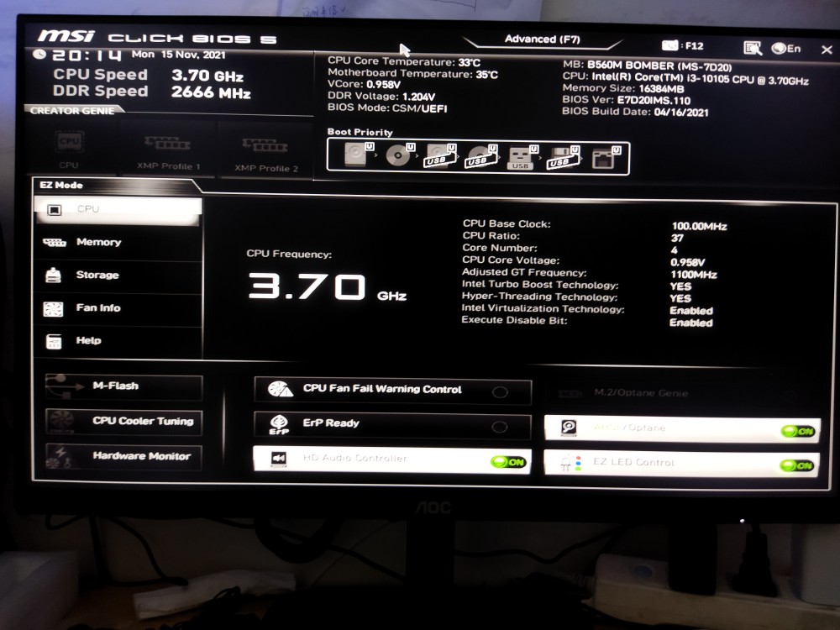The height and width of the screenshot is (630, 840).
Task: Click the ErP leaf icon
Action: coord(279,424)
